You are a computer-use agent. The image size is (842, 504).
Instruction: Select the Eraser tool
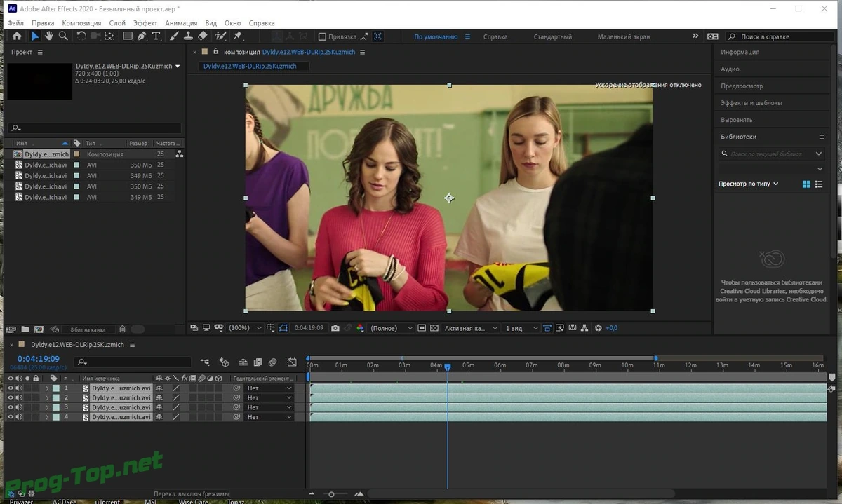[203, 36]
